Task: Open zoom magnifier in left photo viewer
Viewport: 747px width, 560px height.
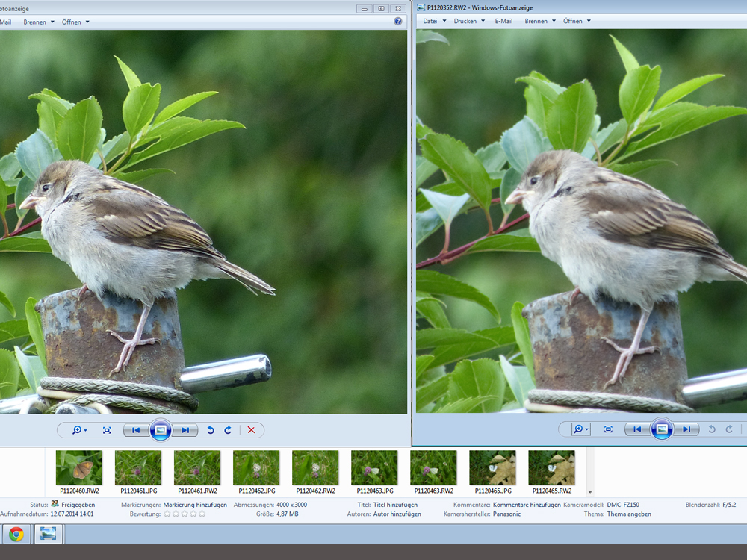Action: click(x=78, y=430)
